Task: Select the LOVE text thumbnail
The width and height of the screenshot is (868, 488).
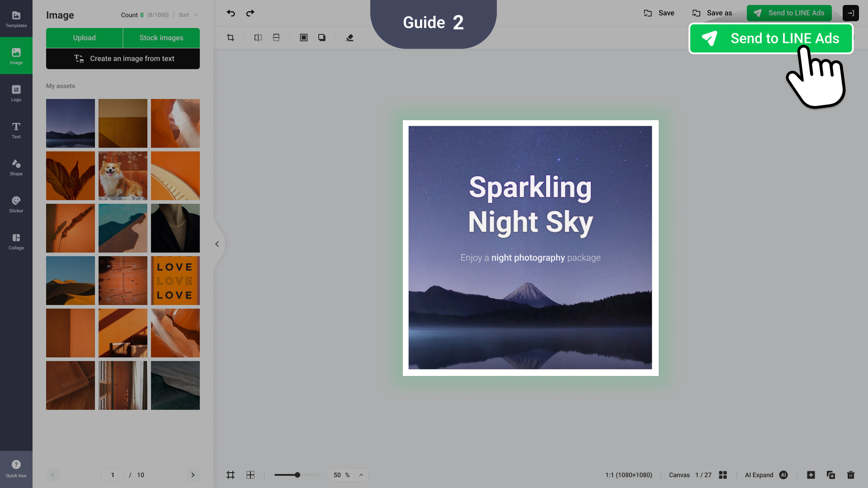Action: [x=175, y=281]
